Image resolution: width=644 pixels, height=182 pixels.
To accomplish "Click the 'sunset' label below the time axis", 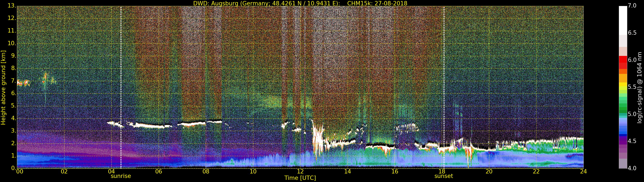I will (x=444, y=176).
